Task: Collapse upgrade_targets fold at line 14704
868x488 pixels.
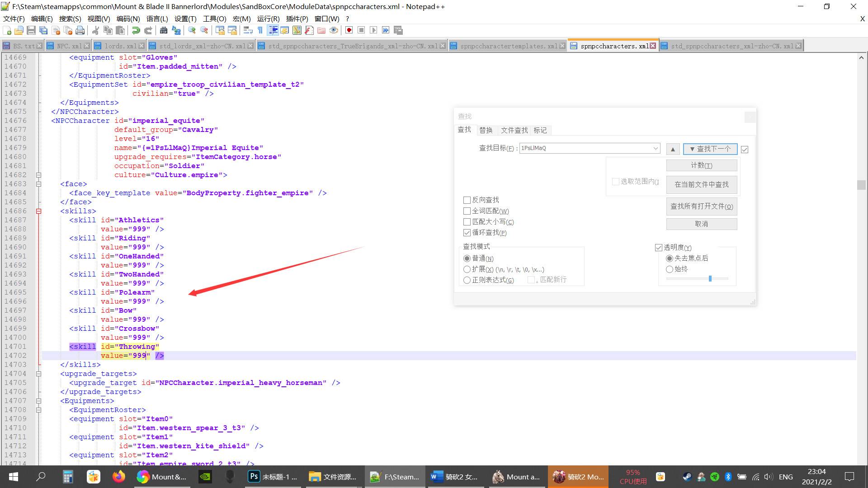Action: 39,374
